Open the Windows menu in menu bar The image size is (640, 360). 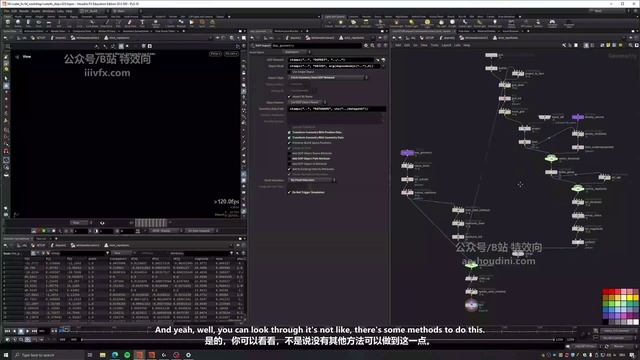[x=49, y=11]
